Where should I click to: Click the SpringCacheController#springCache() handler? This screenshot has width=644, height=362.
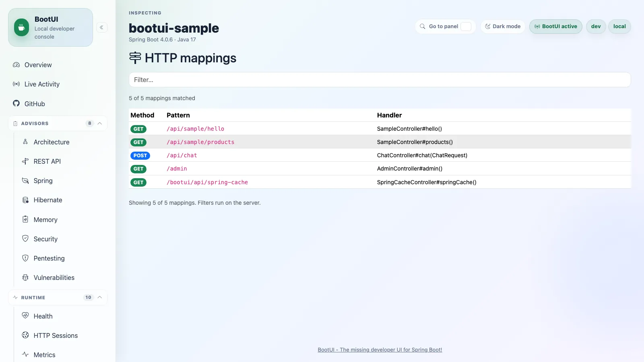[427, 182]
